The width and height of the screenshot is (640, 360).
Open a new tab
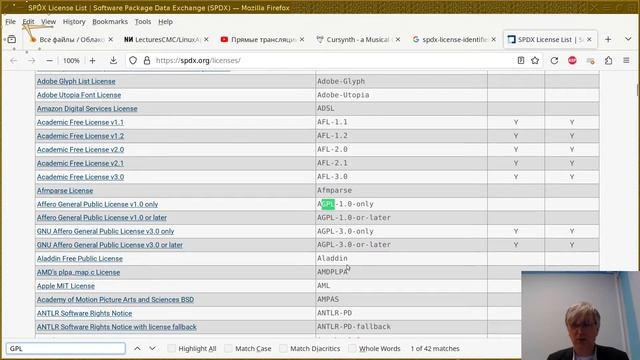(608, 39)
